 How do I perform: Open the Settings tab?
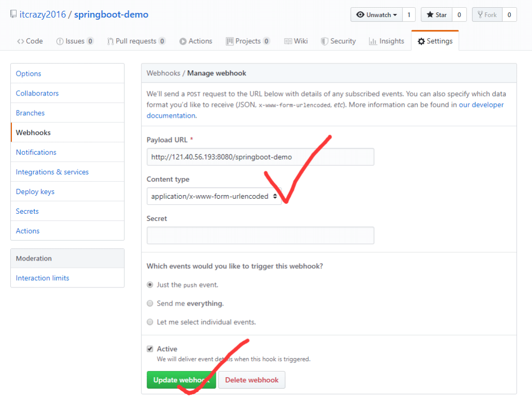[x=435, y=41]
